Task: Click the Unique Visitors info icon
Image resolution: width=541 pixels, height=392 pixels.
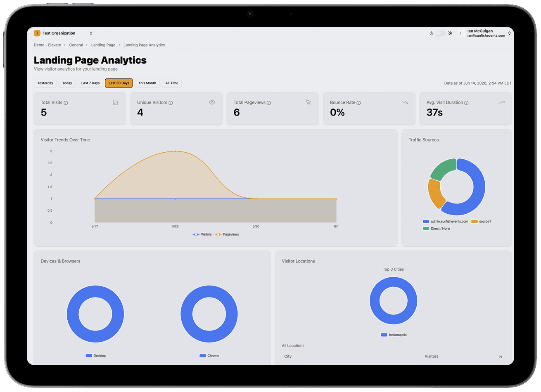Action: click(171, 103)
